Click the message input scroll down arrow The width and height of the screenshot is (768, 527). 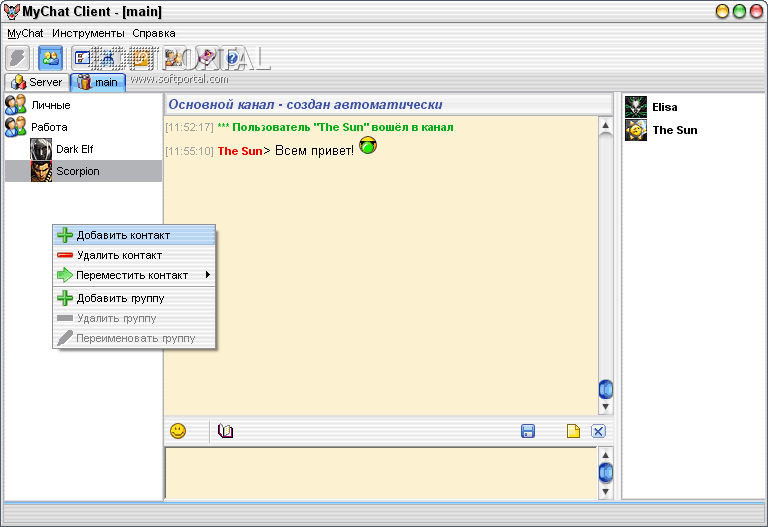click(605, 491)
